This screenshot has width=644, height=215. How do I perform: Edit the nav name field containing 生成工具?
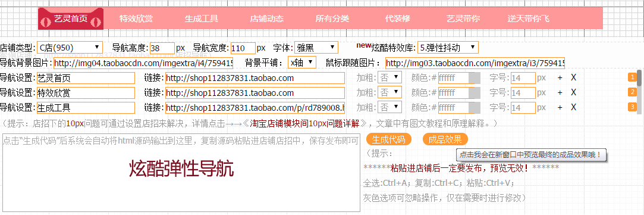(86, 108)
